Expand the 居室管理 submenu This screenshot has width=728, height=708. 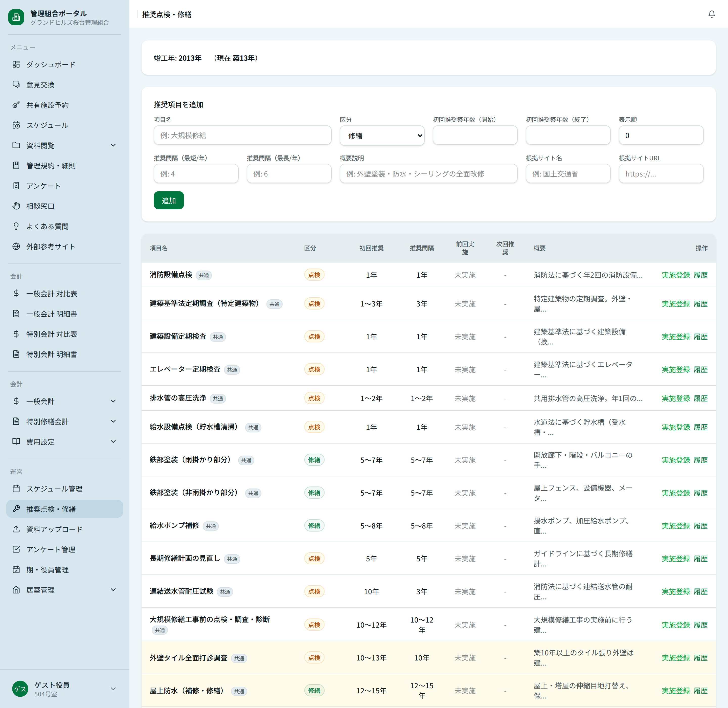[113, 590]
